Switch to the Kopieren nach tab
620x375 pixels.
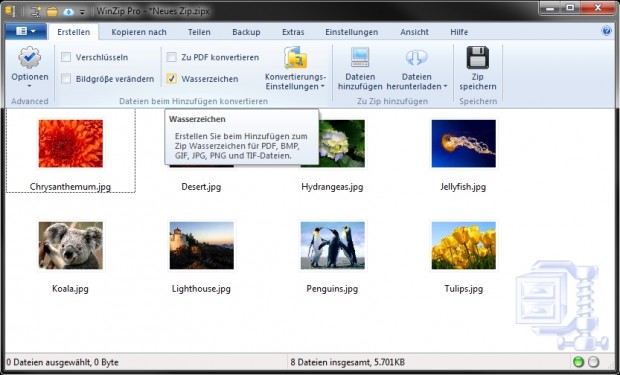[x=139, y=32]
